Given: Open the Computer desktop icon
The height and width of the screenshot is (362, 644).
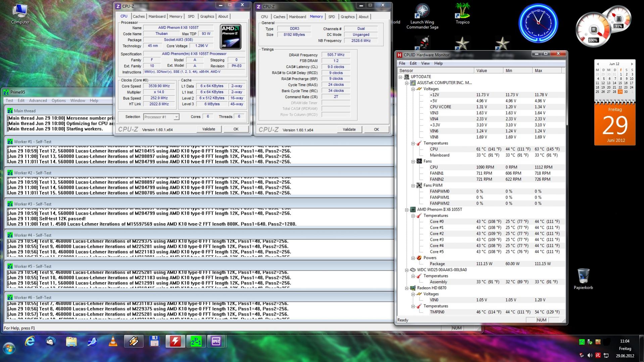Looking at the screenshot, I should click(20, 14).
